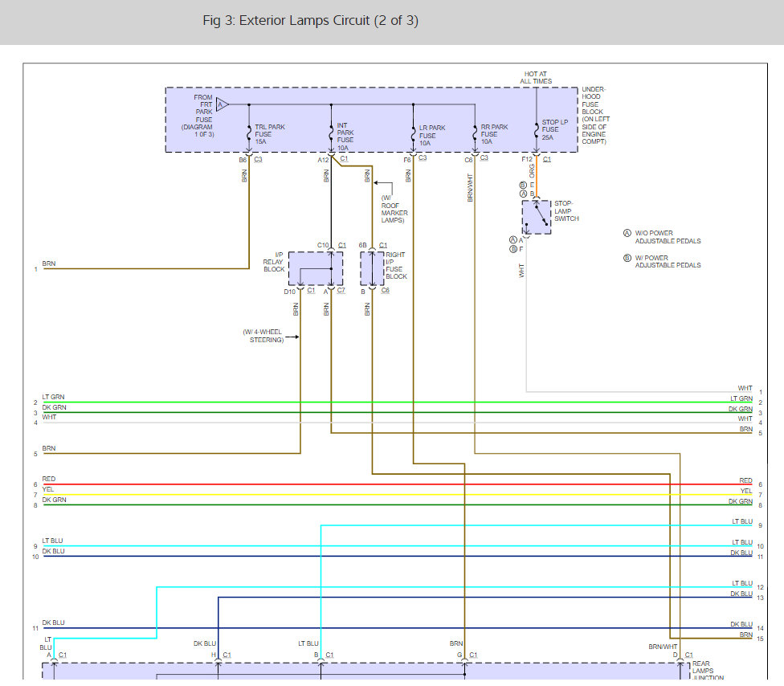
Task: Click the INT PARK 10A fuse symbol
Action: [331, 134]
